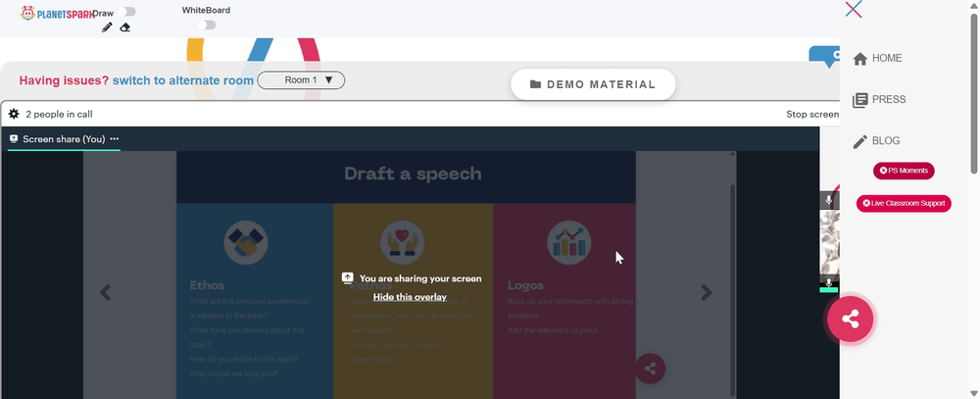
Task: Click the Ethos handshake icon
Action: click(x=246, y=242)
